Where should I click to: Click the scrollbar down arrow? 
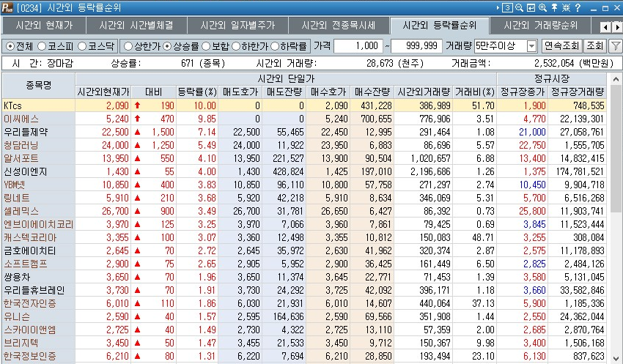pos(616,357)
